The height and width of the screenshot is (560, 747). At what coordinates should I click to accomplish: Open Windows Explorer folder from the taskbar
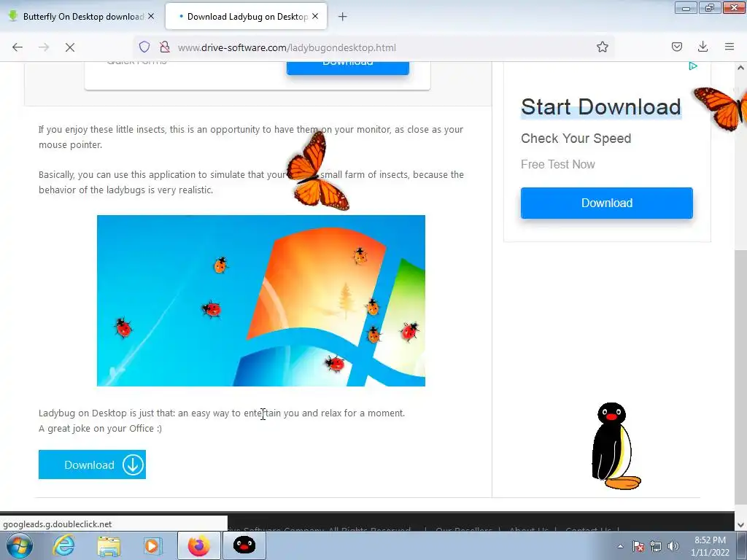109,545
